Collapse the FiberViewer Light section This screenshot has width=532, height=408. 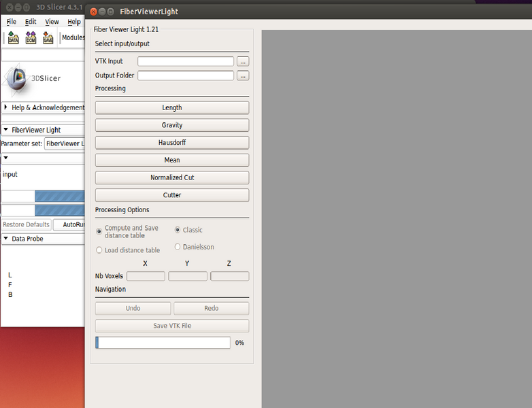pos(6,130)
